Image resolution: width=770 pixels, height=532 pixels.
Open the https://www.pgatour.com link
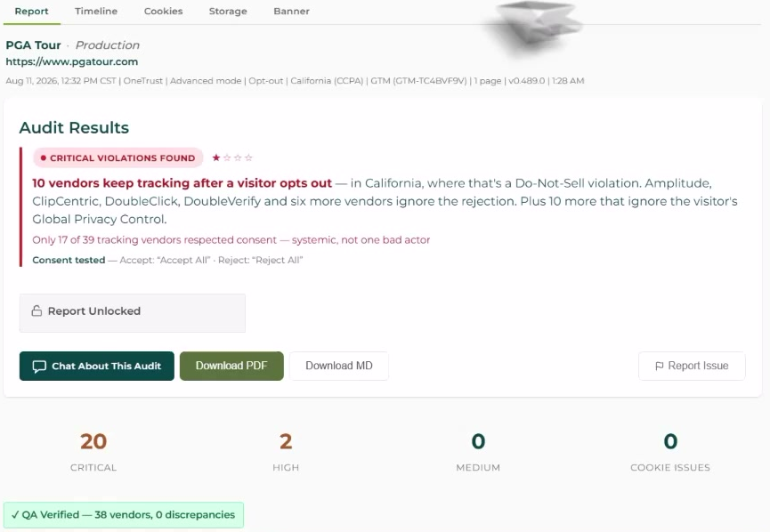[72, 62]
